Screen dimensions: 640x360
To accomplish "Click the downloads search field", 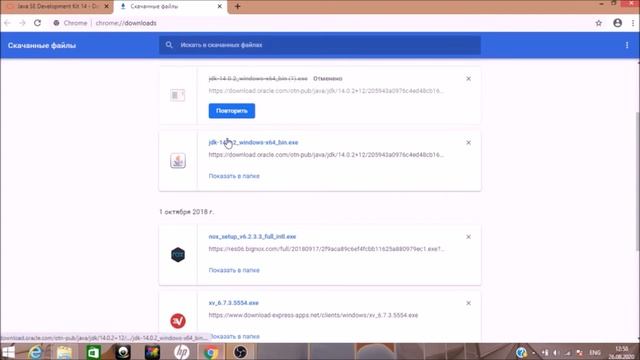I will 320,45.
